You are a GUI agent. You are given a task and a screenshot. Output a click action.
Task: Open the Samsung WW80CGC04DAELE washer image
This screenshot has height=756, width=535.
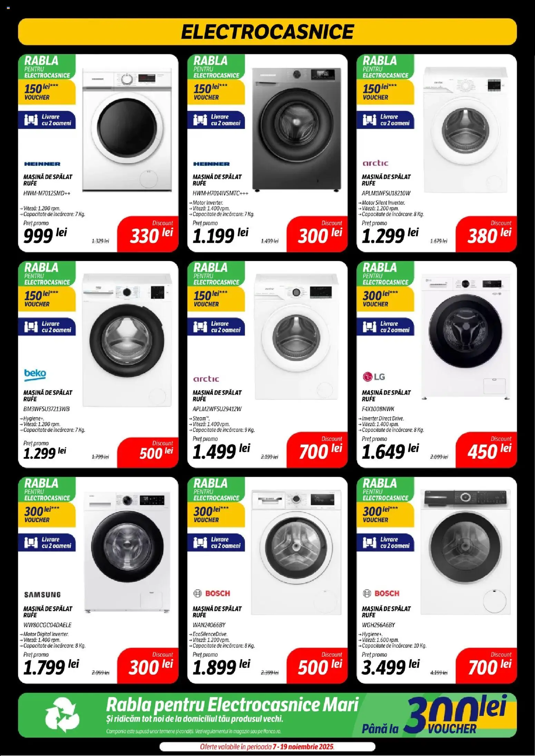pos(127,552)
